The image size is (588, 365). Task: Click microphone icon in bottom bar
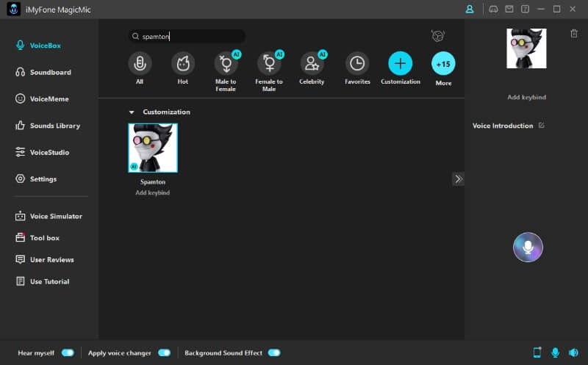[556, 353]
